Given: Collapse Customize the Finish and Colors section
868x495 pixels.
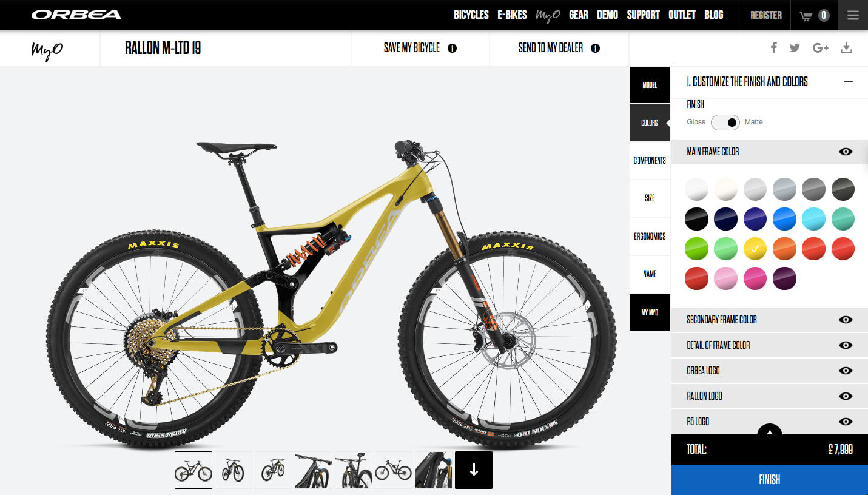Looking at the screenshot, I should coord(849,82).
